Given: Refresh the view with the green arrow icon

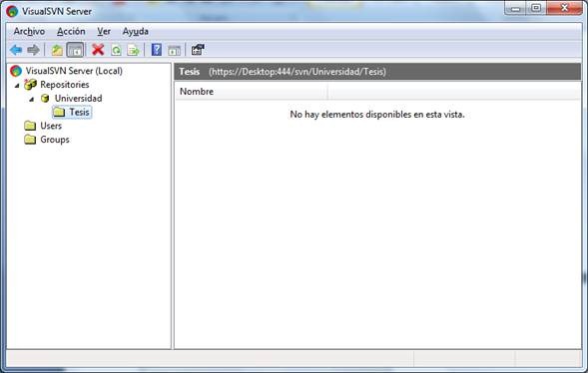Looking at the screenshot, I should coord(116,50).
